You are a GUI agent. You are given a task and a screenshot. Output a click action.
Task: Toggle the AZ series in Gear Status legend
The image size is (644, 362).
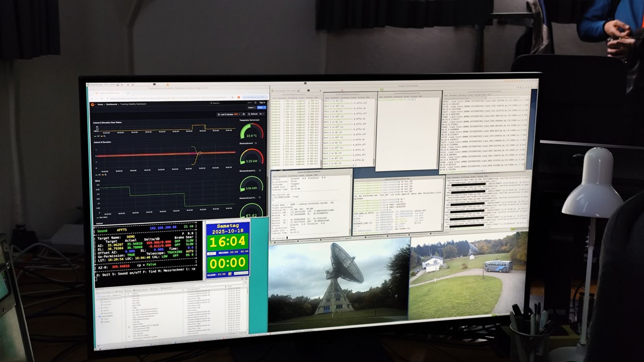pos(97,136)
